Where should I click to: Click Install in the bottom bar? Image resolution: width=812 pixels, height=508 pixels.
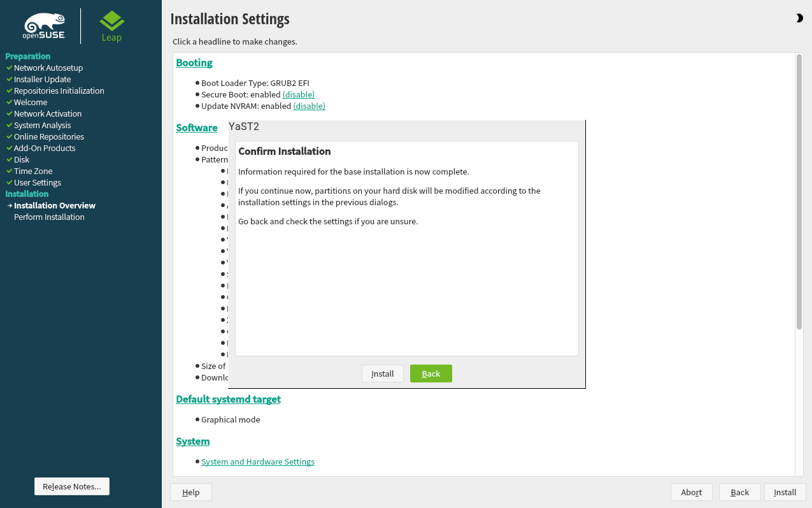pos(785,491)
